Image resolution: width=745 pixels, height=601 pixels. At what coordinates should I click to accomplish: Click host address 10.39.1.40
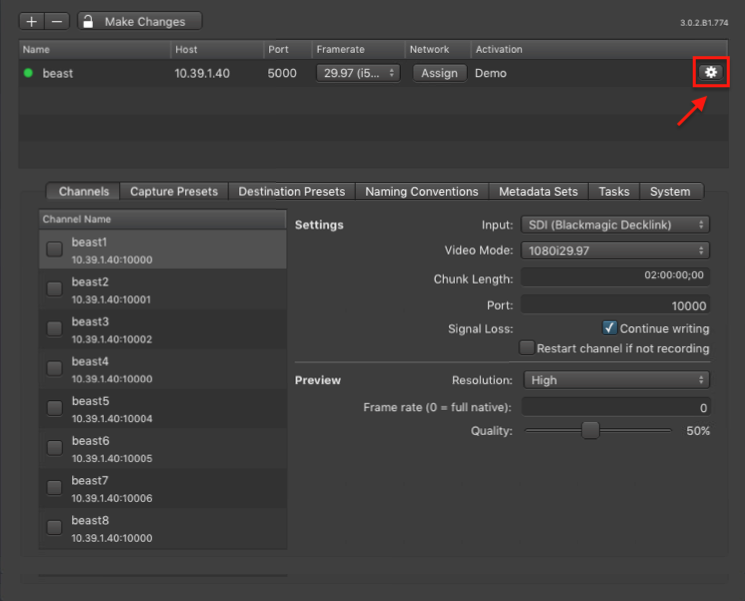202,73
